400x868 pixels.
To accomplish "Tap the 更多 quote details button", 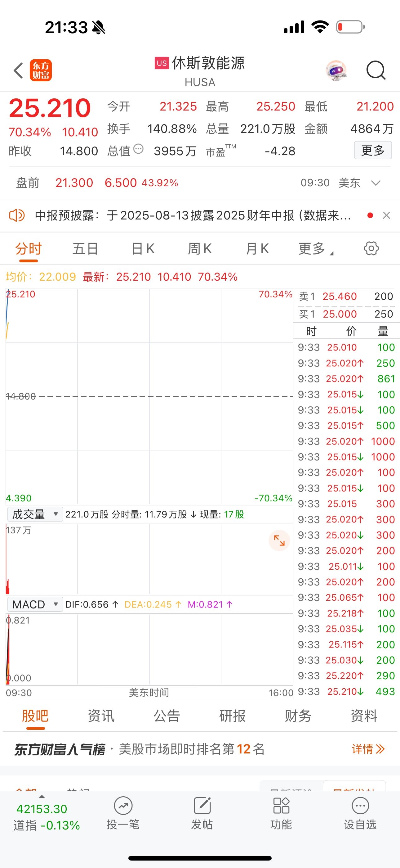I will pos(373,150).
